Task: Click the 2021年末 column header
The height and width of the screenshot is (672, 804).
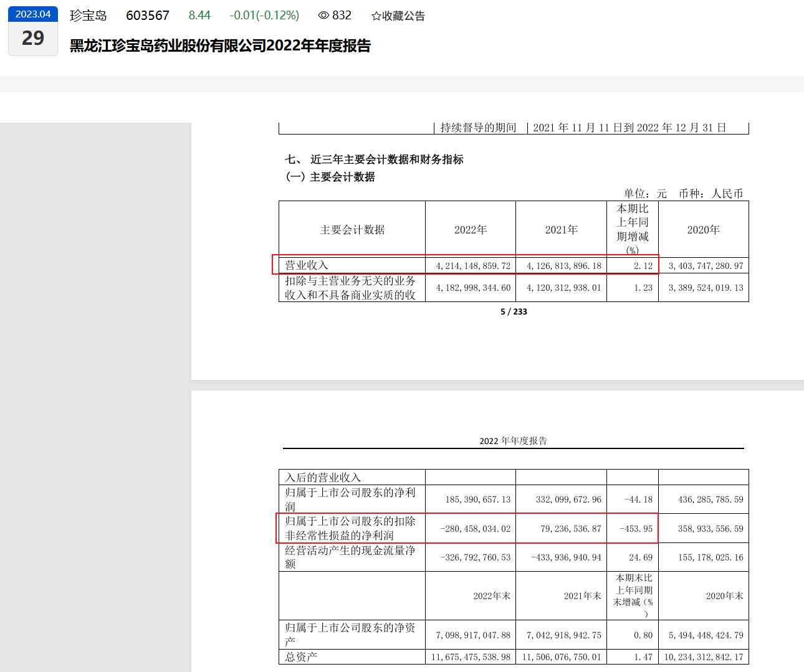Action: [583, 596]
